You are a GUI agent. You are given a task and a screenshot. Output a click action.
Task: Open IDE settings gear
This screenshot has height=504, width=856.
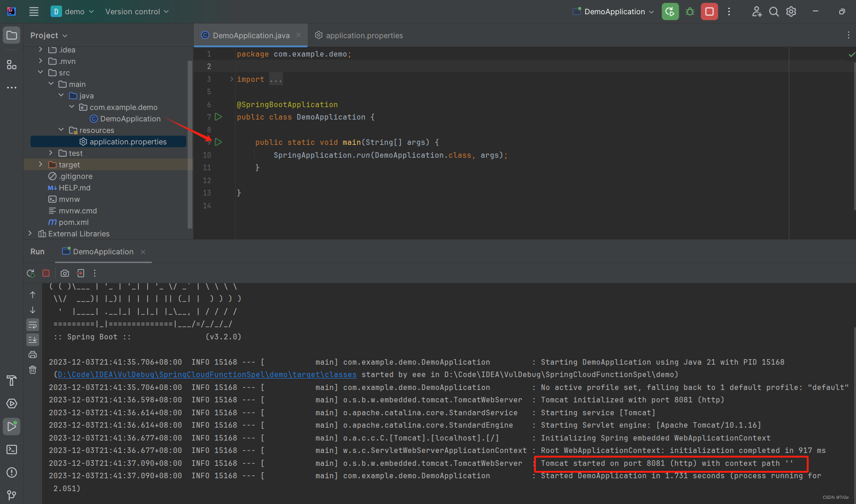791,11
